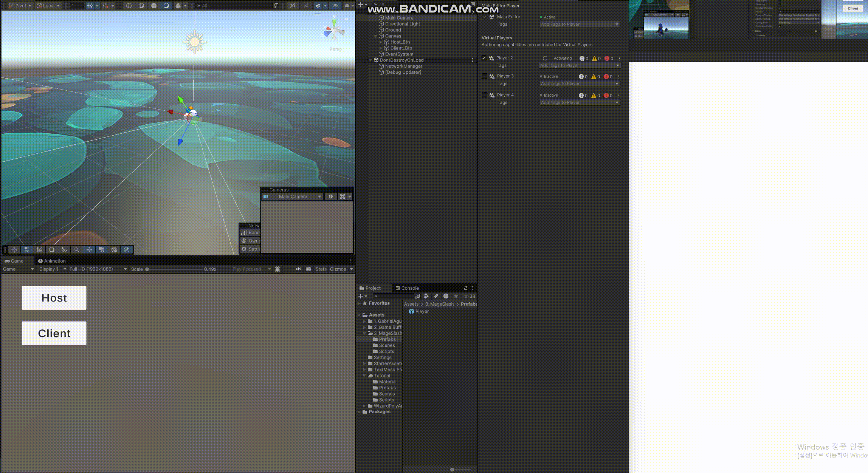The height and width of the screenshot is (473, 868).
Task: Toggle scene visibility eye icon in toolbar
Action: (x=335, y=6)
